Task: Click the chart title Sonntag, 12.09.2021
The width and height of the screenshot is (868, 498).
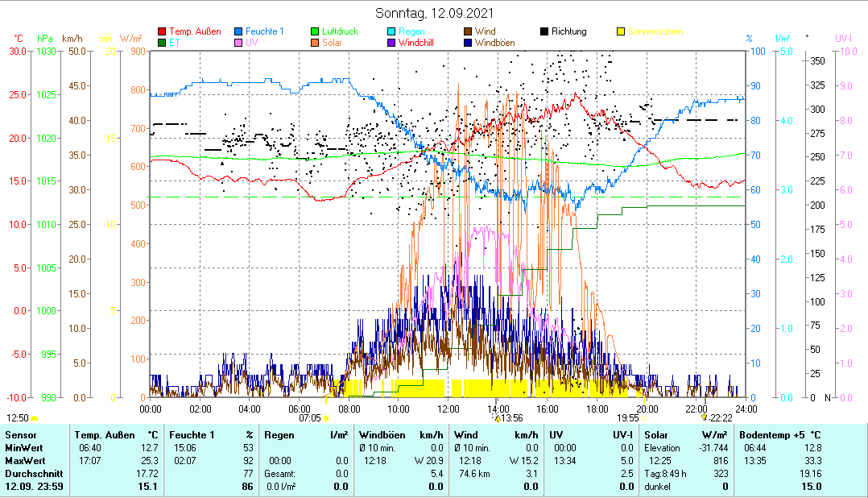Action: pyautogui.click(x=435, y=14)
